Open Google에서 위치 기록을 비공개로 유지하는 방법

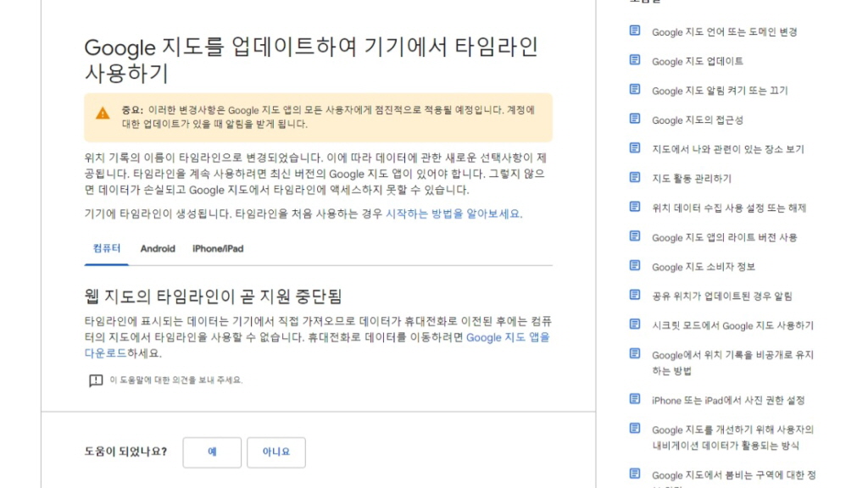click(x=732, y=363)
